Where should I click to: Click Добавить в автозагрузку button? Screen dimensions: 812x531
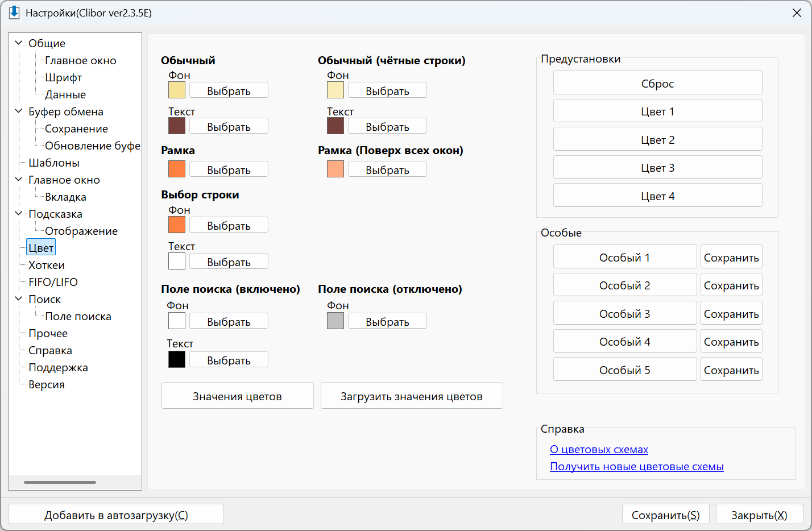point(116,515)
